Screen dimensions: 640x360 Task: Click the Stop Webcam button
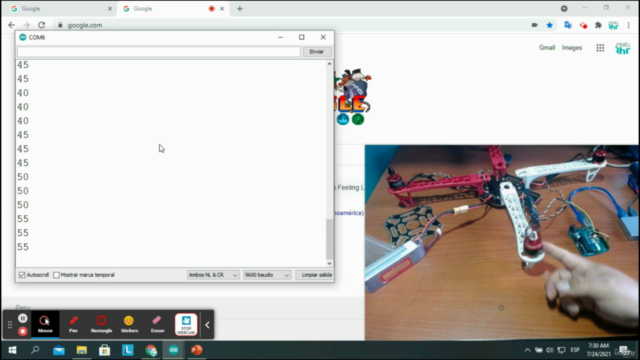click(186, 324)
